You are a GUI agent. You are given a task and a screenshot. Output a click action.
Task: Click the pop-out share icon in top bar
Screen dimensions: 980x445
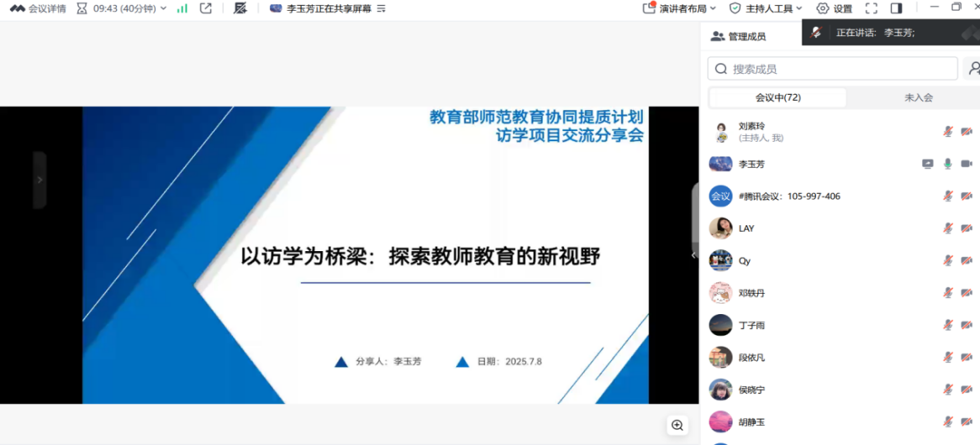click(206, 8)
